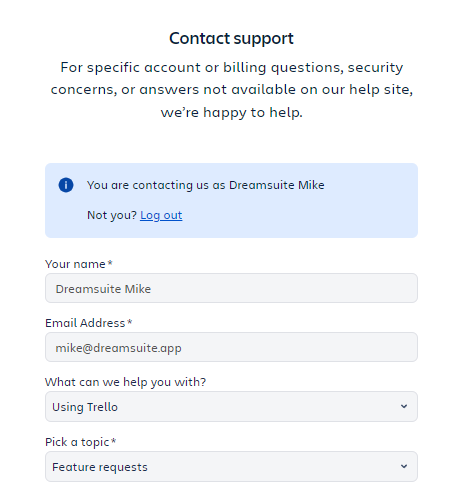Viewport: 473px width, 491px height.
Task: Select the email field with mike@dreamsuite.app
Action: (231, 347)
